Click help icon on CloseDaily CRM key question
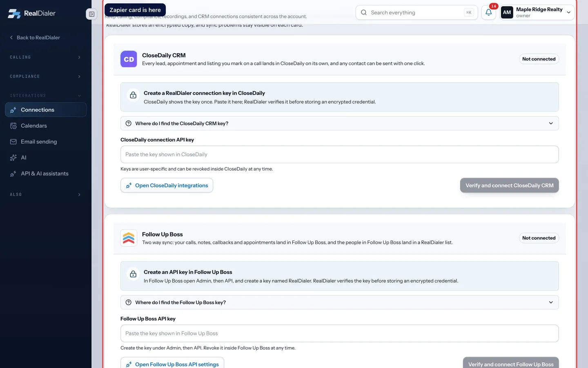 pyautogui.click(x=129, y=123)
